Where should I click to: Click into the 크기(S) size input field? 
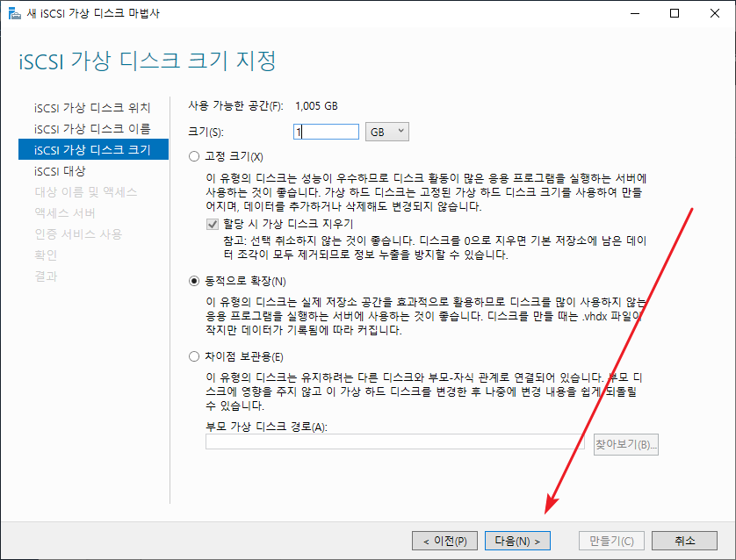click(x=326, y=132)
